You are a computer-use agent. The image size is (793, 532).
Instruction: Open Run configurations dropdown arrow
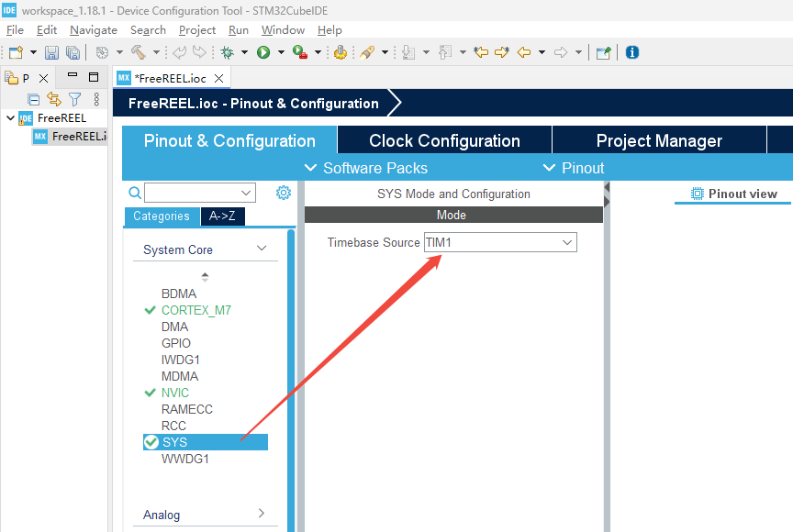(x=281, y=52)
